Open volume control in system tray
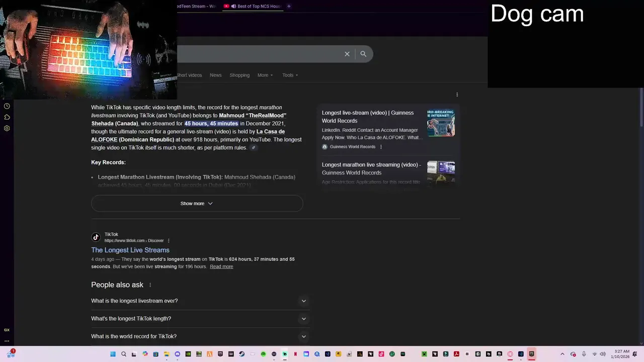 pyautogui.click(x=603, y=354)
